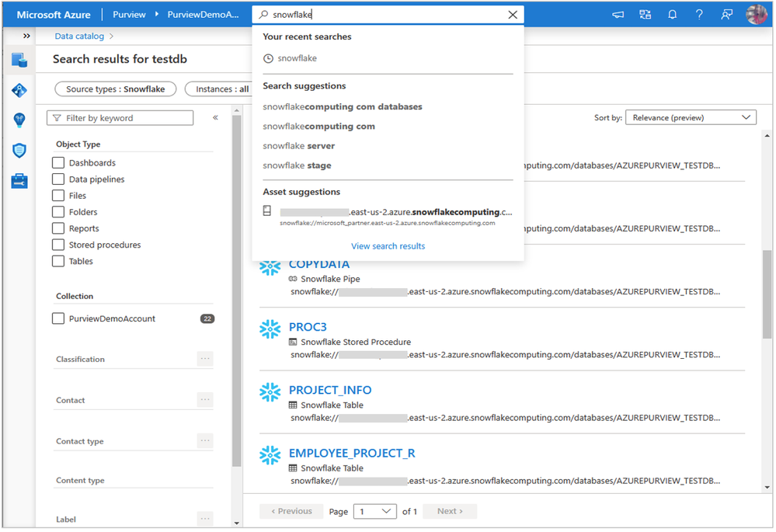Open the Data catalog breadcrumb link

pyautogui.click(x=79, y=37)
